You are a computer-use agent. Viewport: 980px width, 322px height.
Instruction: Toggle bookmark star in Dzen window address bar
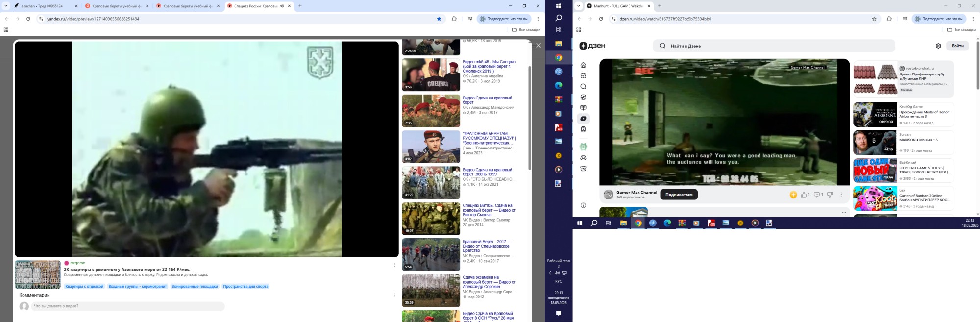(x=874, y=19)
